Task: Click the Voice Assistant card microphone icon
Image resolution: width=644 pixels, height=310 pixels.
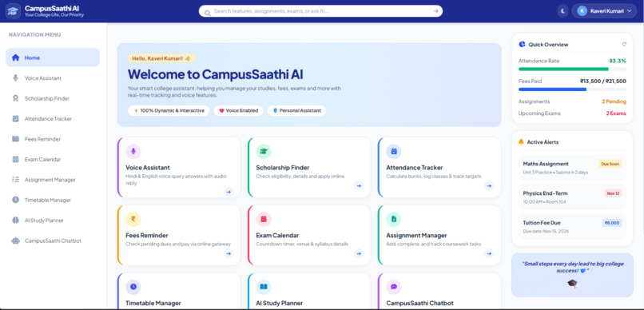Action: point(133,152)
